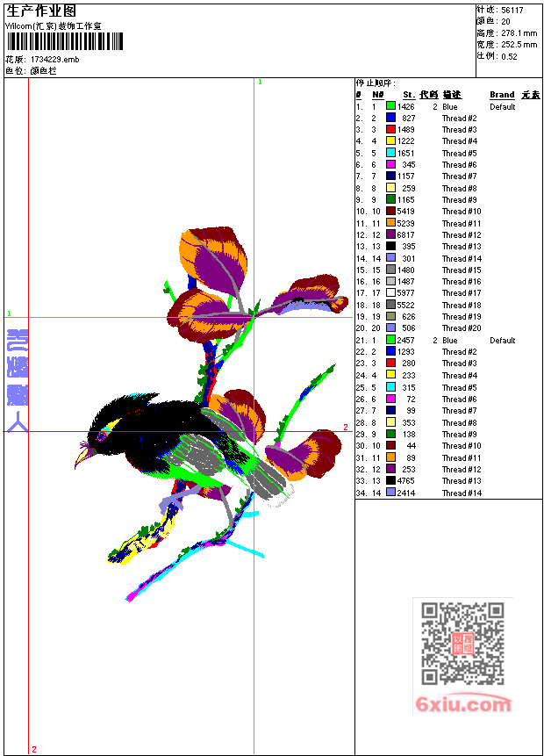This screenshot has height=756, width=544.
Task: Click stitch count 6817 in stop 12
Action: pyautogui.click(x=405, y=234)
